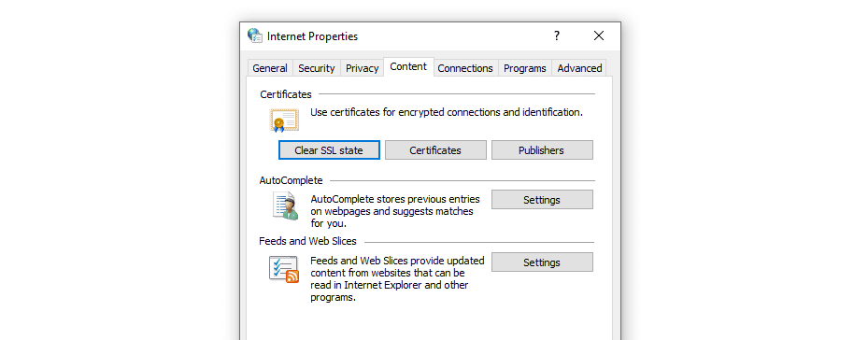868x340 pixels.
Task: Open AutoComplete Settings
Action: tap(542, 200)
